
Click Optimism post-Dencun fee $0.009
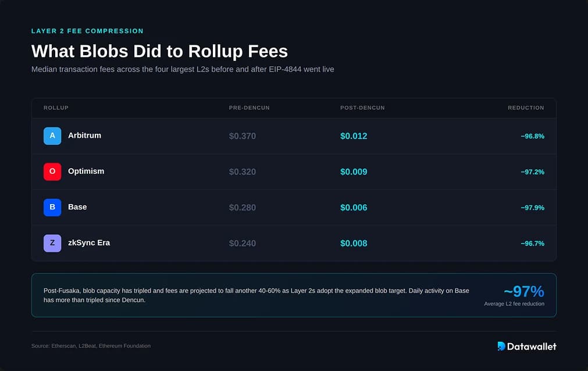tap(354, 172)
